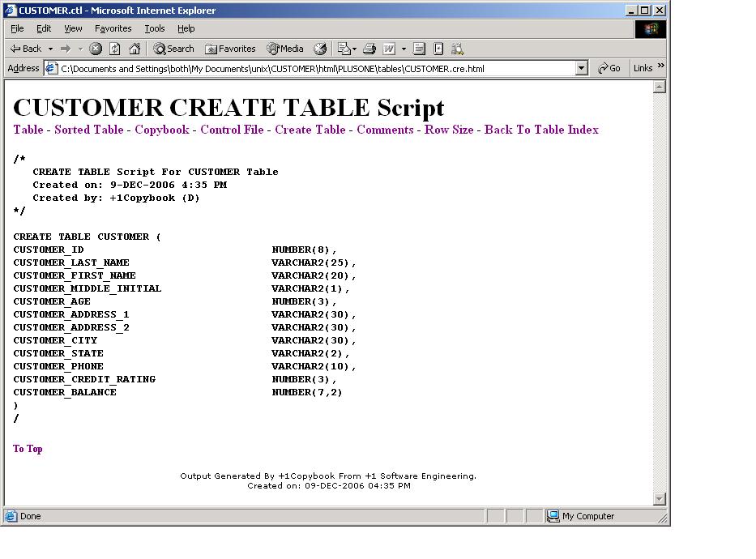Click the CUSTOMER_CREDIT_RATING column text
Screen dimensions: 756x559
[x=84, y=379]
